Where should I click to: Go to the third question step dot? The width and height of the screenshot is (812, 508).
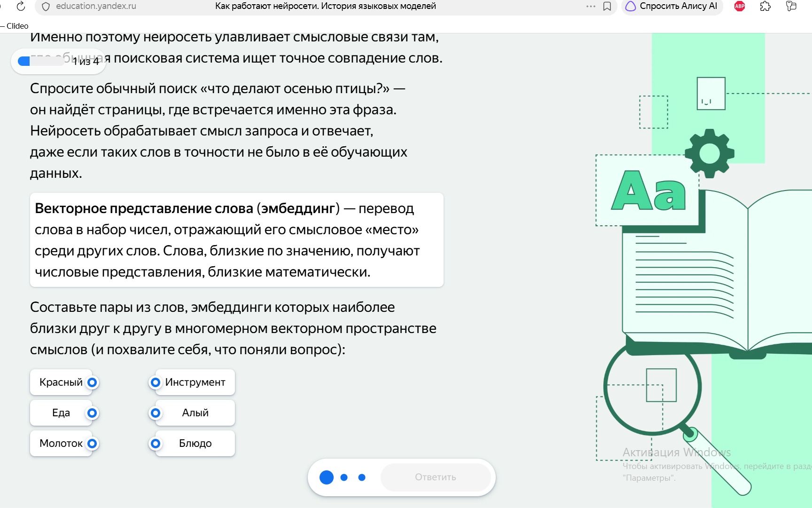(362, 477)
